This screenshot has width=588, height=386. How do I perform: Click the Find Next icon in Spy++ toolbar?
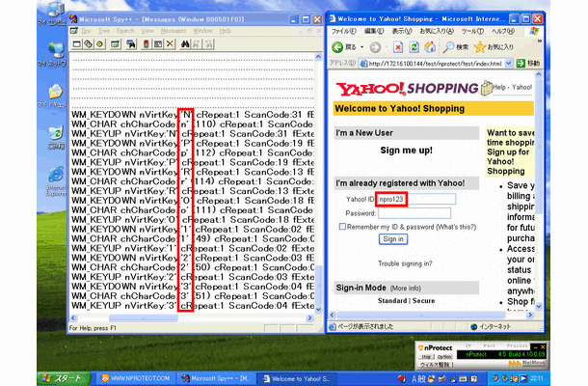[197, 44]
